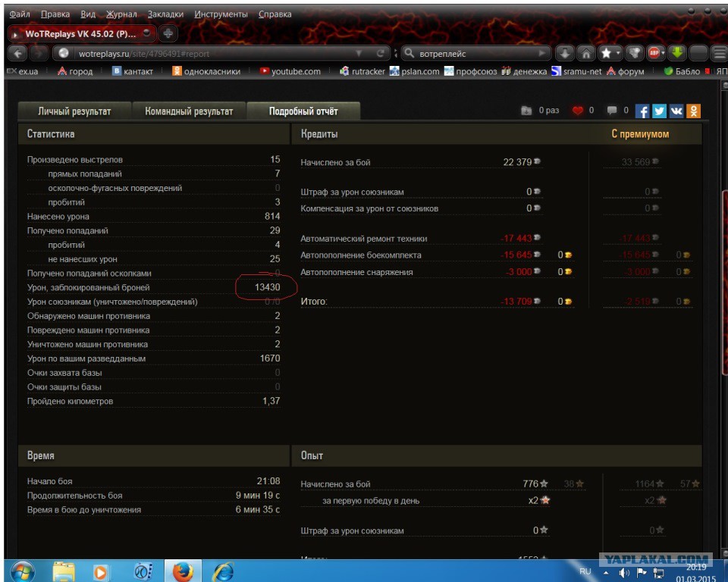Click the browser home toolbar icon
Screen dimensions: 728x582
coord(586,53)
